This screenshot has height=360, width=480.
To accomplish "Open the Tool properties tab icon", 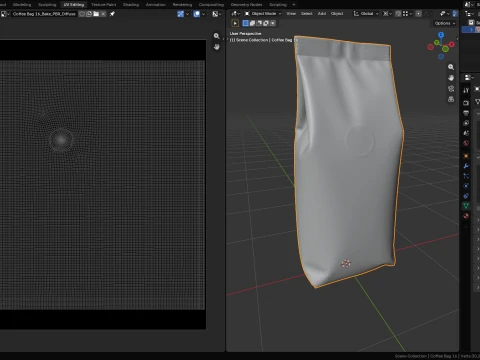I will point(466,90).
